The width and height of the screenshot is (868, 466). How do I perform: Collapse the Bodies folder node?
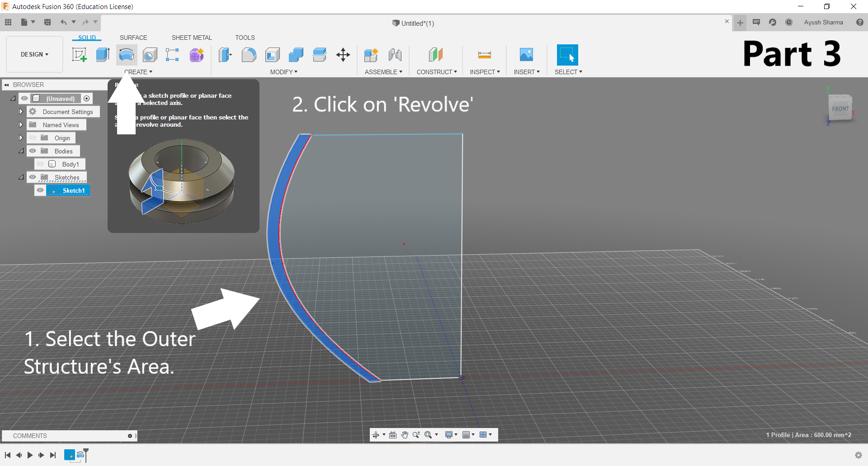click(x=21, y=151)
